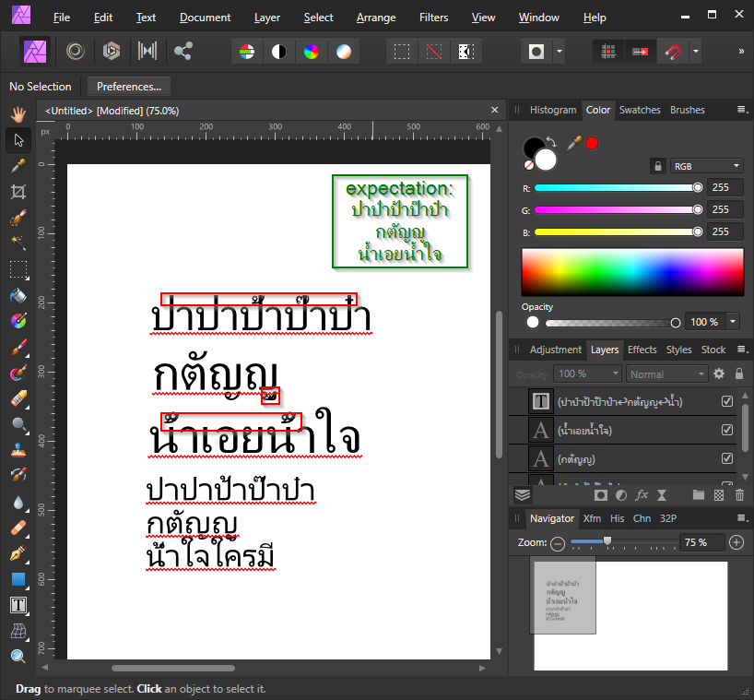Select the Frame Text tool

(18, 605)
